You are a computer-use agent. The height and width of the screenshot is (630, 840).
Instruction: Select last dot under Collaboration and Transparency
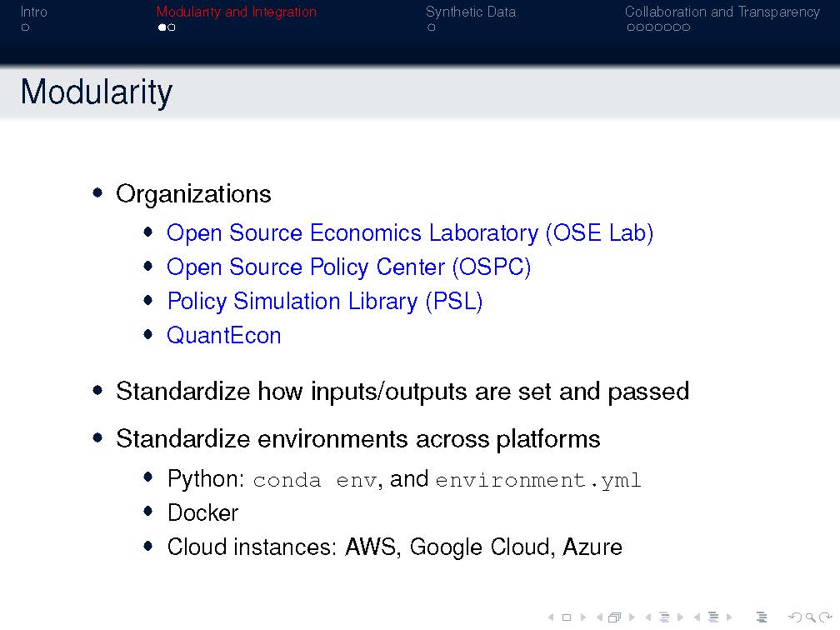click(x=687, y=27)
